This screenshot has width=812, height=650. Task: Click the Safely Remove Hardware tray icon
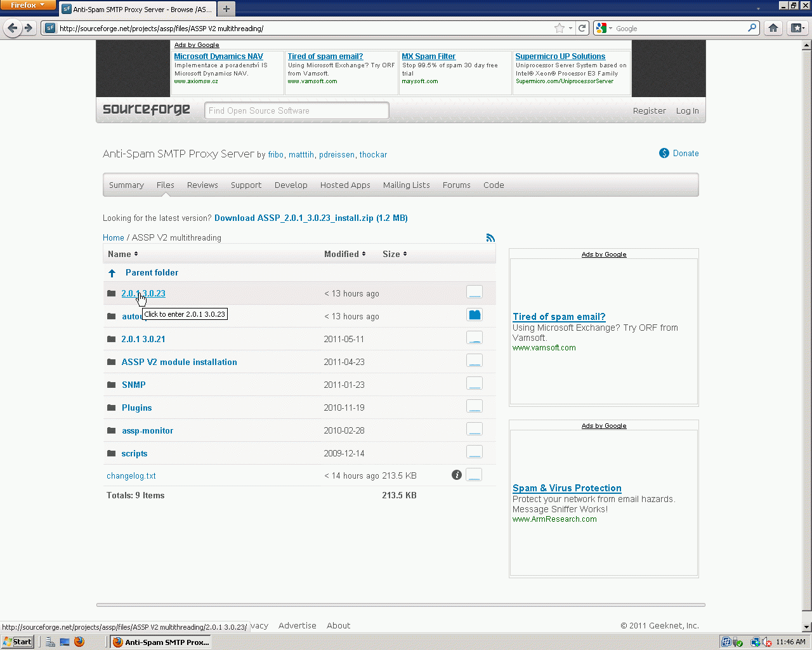pyautogui.click(x=737, y=642)
